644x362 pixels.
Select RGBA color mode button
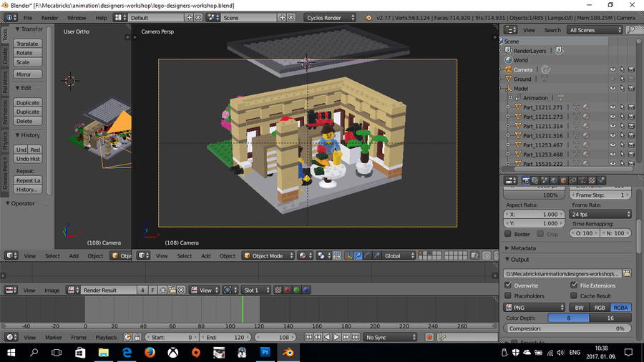pyautogui.click(x=620, y=308)
